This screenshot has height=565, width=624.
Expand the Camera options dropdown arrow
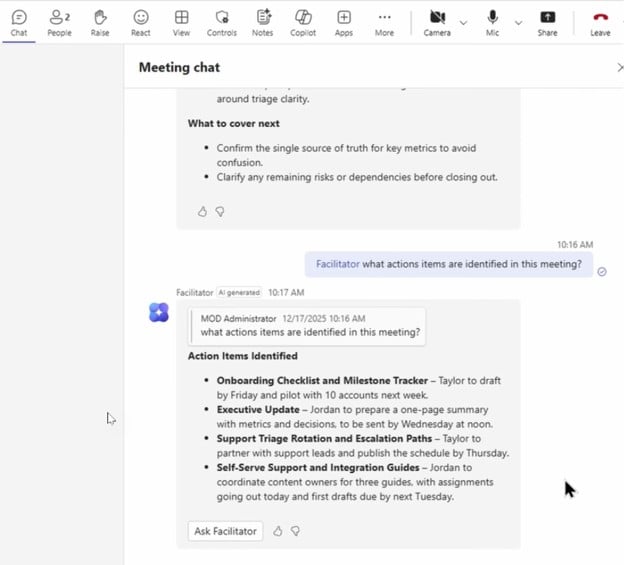463,22
